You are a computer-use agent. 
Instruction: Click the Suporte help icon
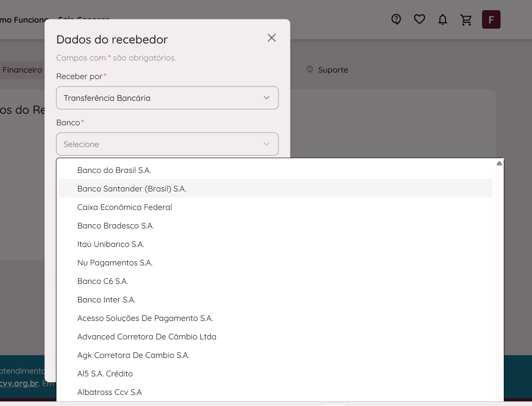(310, 69)
